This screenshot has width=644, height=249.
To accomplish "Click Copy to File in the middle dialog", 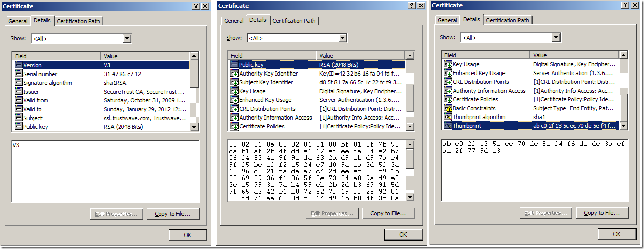I will click(x=385, y=213).
